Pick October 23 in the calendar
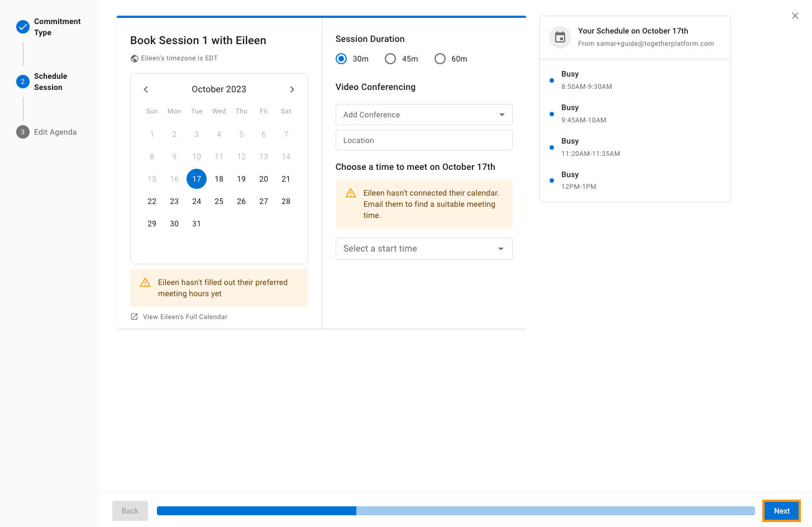 [x=174, y=201]
